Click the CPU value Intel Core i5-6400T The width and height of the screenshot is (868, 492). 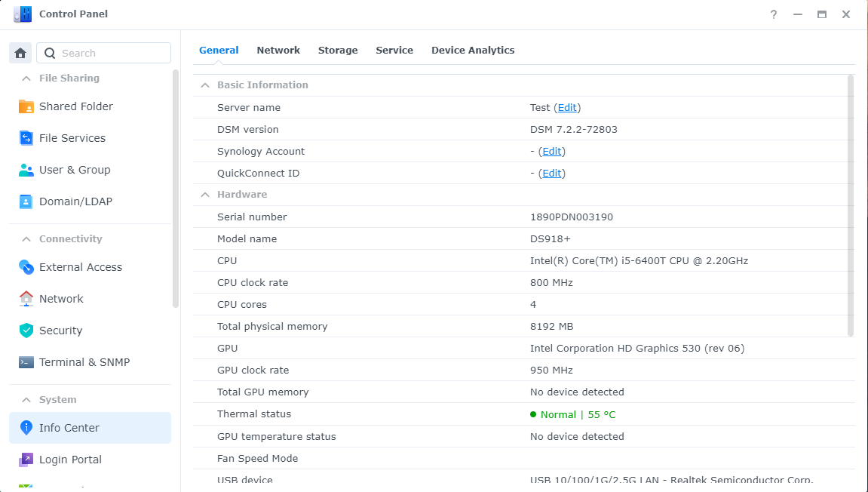click(x=639, y=261)
